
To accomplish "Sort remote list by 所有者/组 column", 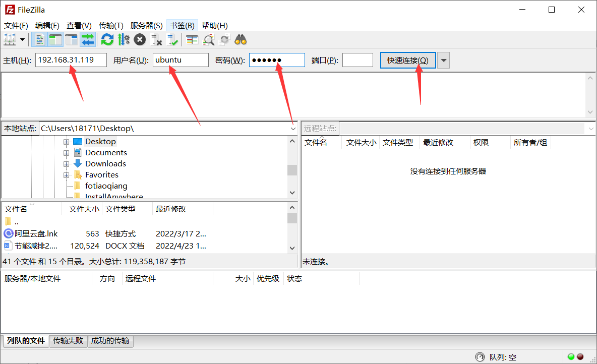I will pos(530,142).
